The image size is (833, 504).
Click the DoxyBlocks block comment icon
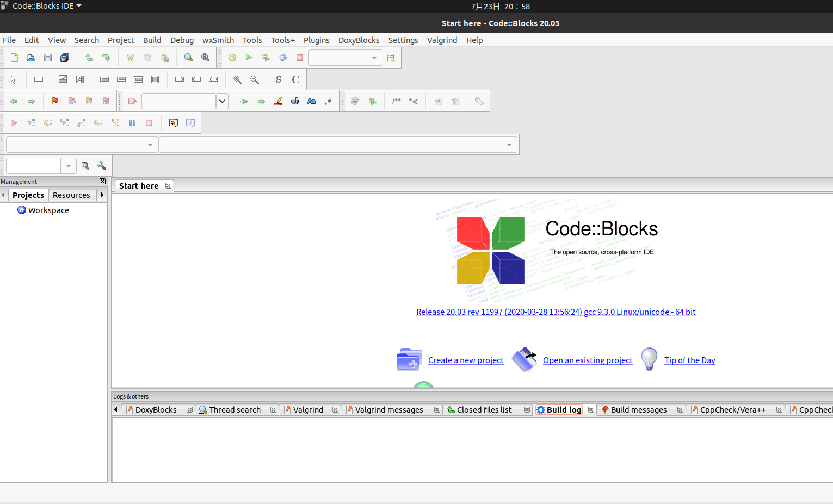tap(397, 101)
